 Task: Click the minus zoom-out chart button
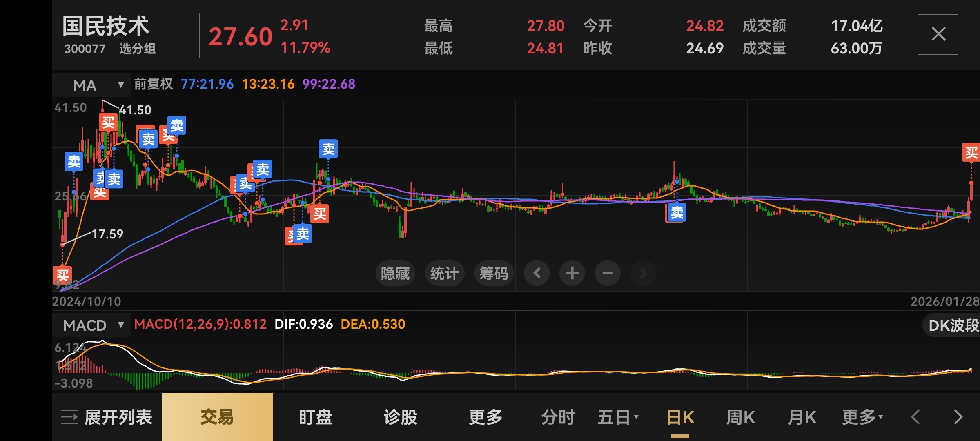[608, 273]
